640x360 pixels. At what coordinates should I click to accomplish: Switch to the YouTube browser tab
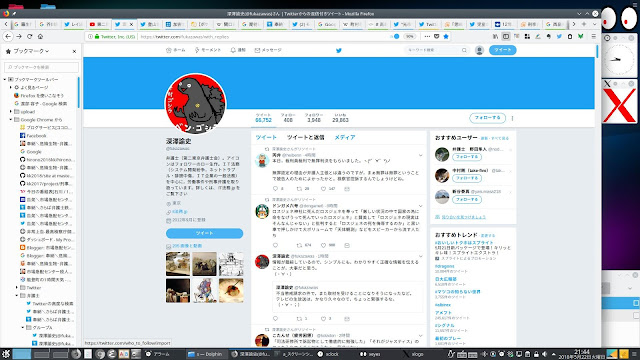pos(99,24)
